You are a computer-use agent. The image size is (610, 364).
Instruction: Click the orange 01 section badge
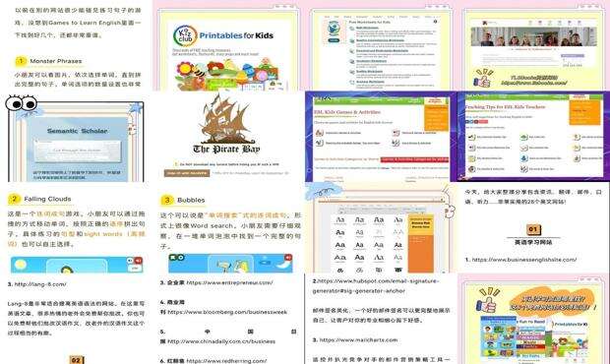point(533,229)
